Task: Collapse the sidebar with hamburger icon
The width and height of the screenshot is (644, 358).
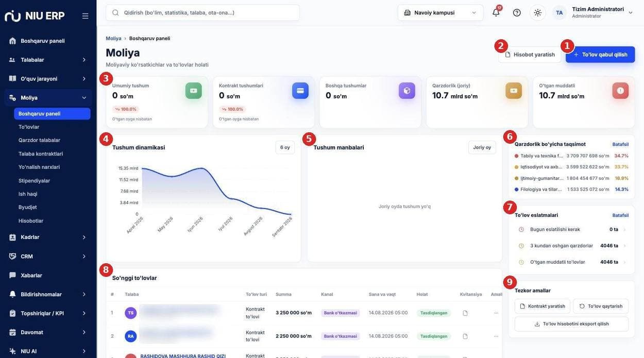Action: click(x=85, y=16)
